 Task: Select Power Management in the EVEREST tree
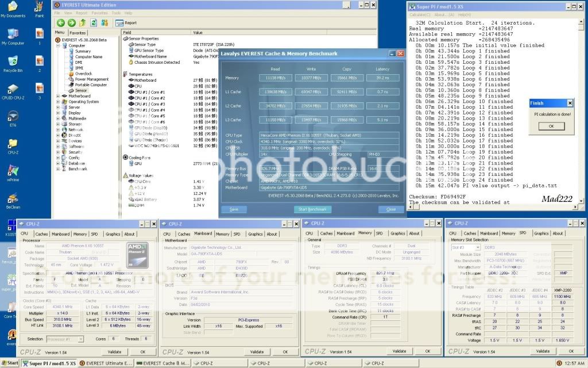(x=91, y=79)
